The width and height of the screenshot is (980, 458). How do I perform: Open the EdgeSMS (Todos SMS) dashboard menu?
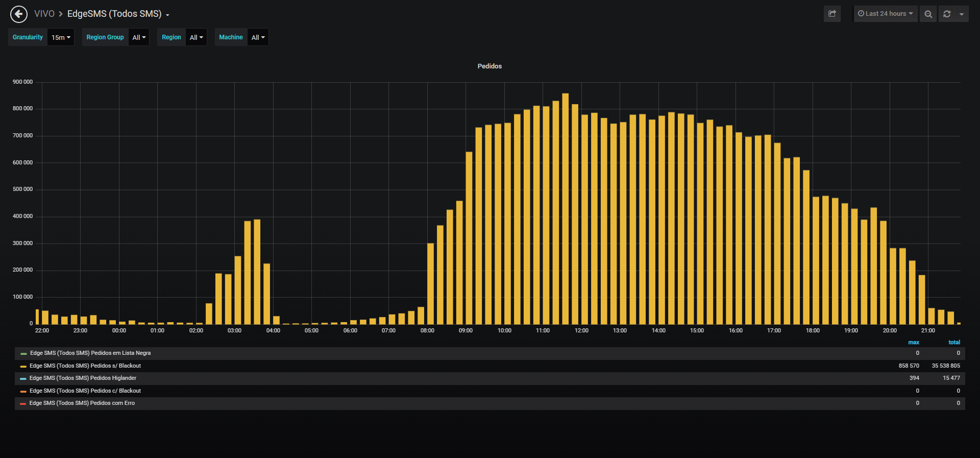[x=118, y=14]
